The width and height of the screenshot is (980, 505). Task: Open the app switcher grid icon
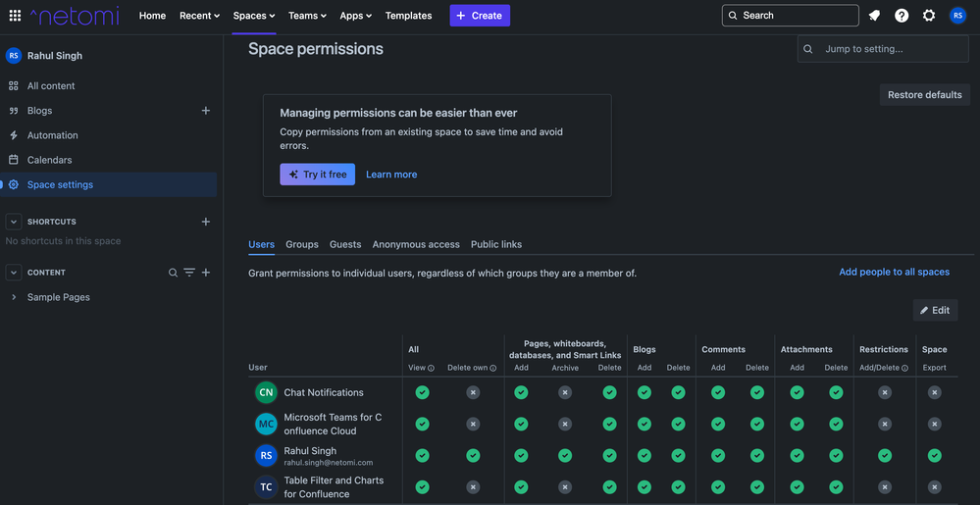(x=15, y=16)
